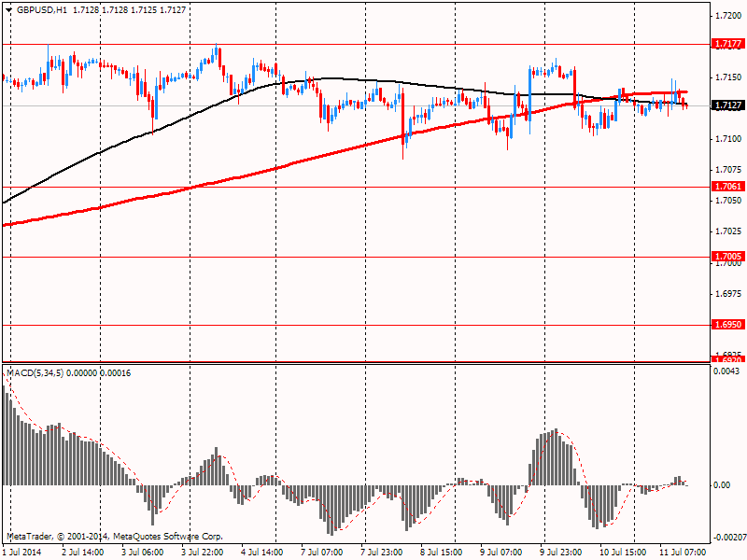Image resolution: width=747 pixels, height=560 pixels.
Task: Click the 11 Jul 07:00 time label
Action: [x=682, y=553]
